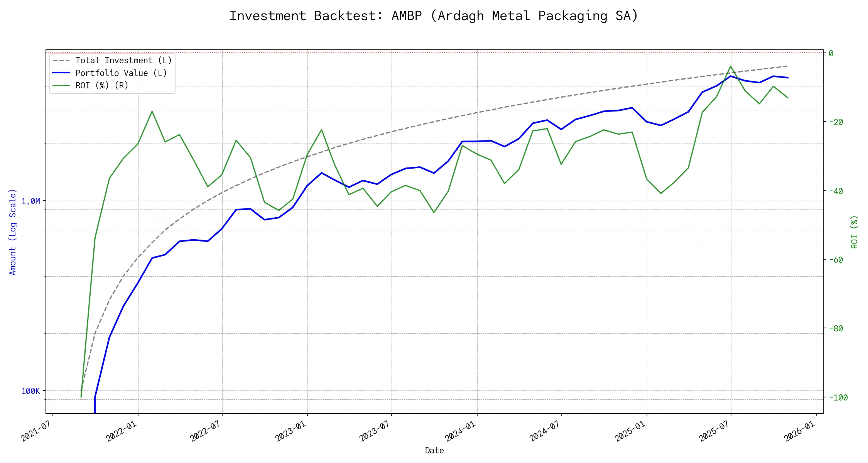The image size is (868, 463).
Task: Click the blue legend line sample
Action: click(61, 73)
